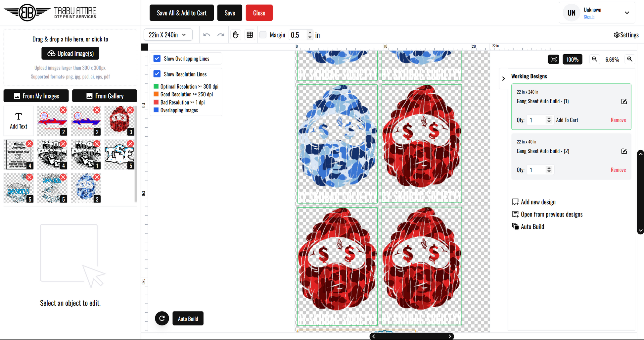Screen dimensions: 644x340
Task: Select the TSF graffiti image thumbnail
Action: 119,154
